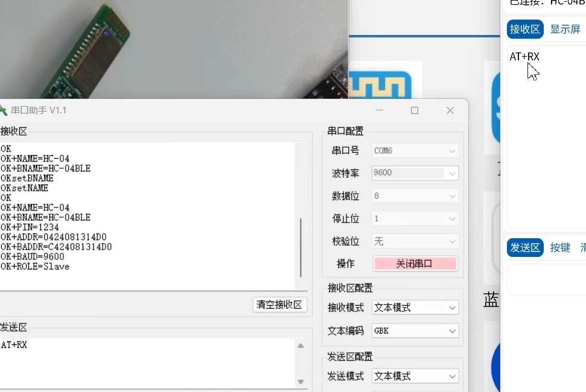This screenshot has width=586, height=392.
Task: Click the 串口助手 green icon in the title bar
Action: tap(5, 110)
